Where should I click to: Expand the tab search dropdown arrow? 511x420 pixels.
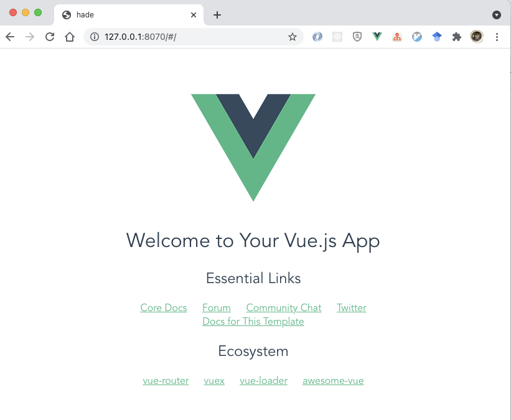tap(496, 15)
